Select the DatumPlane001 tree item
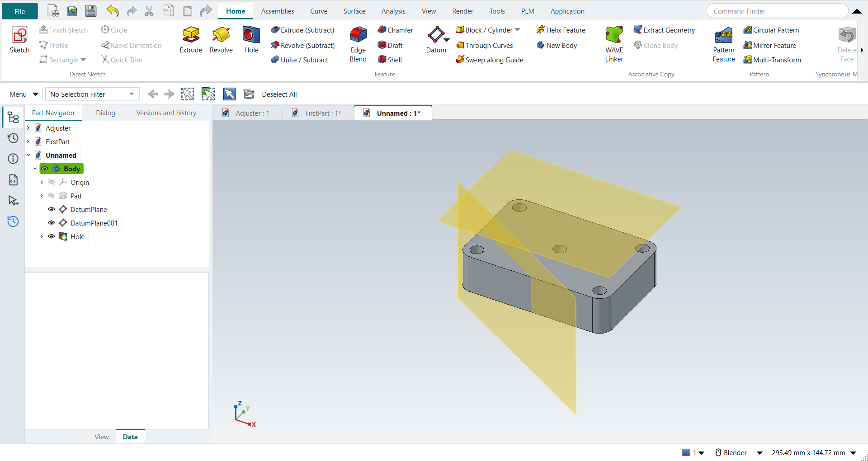The height and width of the screenshot is (461, 868). point(94,223)
